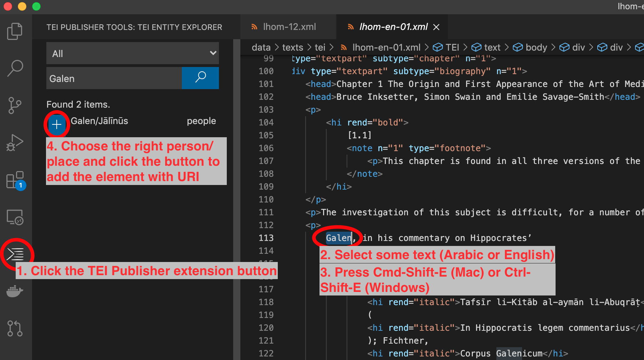The height and width of the screenshot is (360, 644).
Task: Click the yellow macOS minimize window button
Action: (22, 6)
